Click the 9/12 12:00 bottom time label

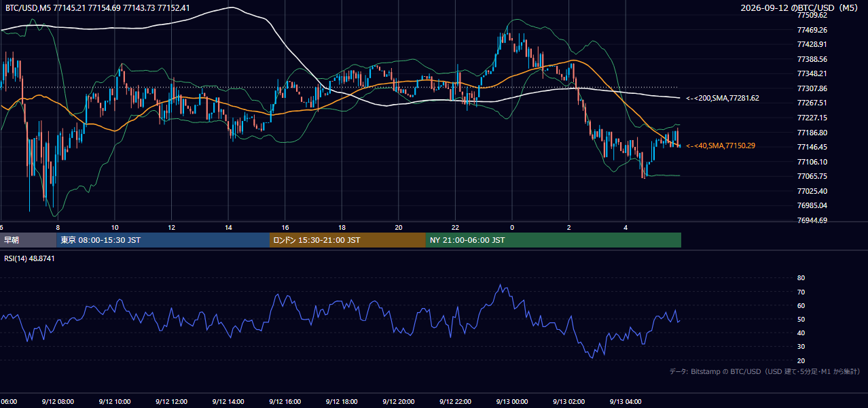pyautogui.click(x=171, y=402)
